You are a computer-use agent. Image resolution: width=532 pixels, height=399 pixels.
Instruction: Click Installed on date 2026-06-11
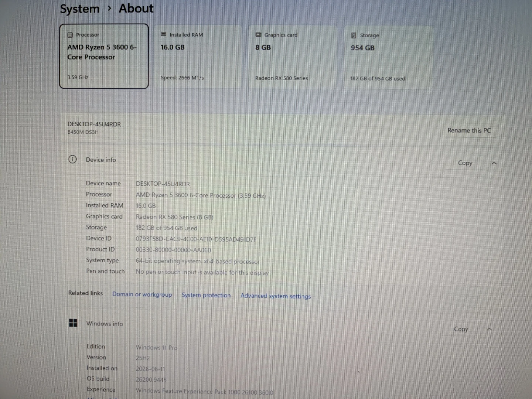[x=150, y=369]
